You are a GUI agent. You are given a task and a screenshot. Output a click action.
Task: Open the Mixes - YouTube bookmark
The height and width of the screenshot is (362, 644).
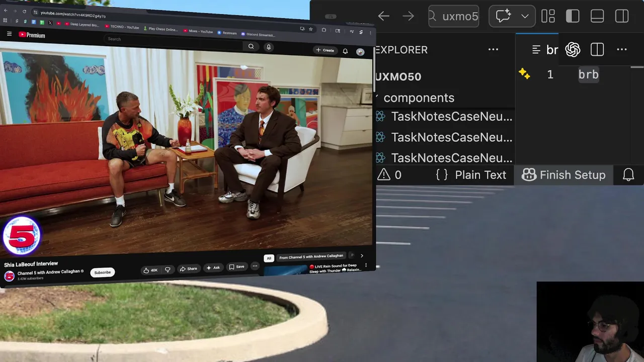point(198,31)
